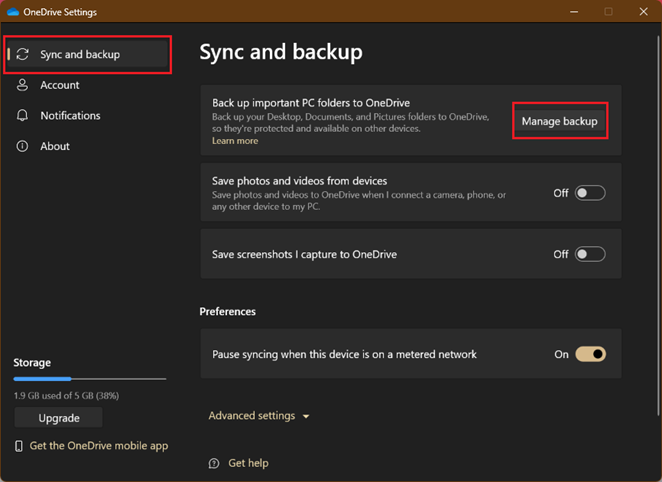This screenshot has height=482, width=662.
Task: Click the Upgrade storage button
Action: (x=59, y=418)
